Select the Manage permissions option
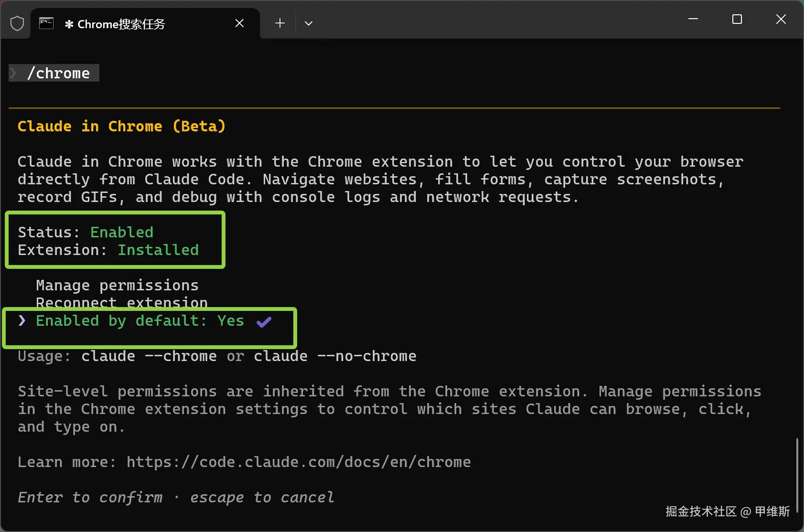This screenshot has height=532, width=804. coord(117,286)
